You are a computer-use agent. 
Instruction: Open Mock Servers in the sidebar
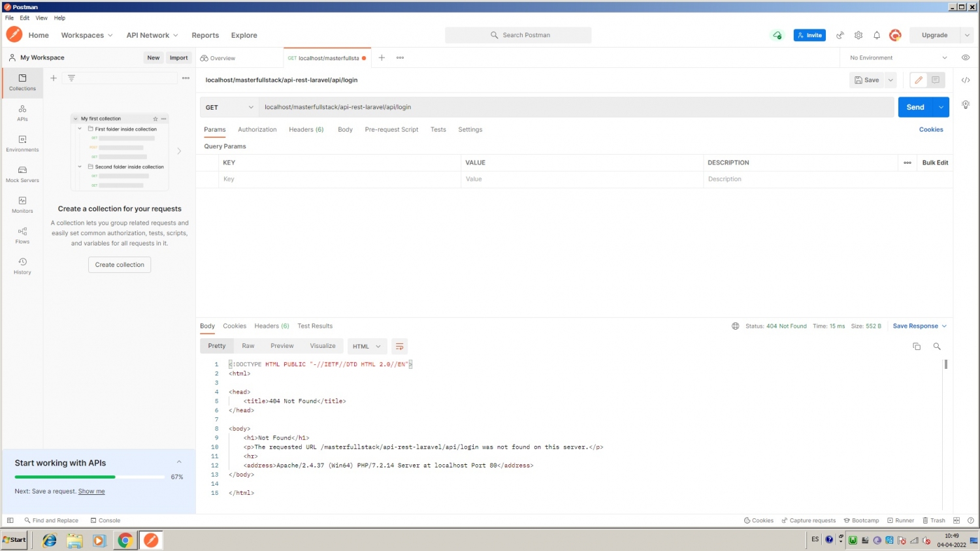click(x=22, y=174)
